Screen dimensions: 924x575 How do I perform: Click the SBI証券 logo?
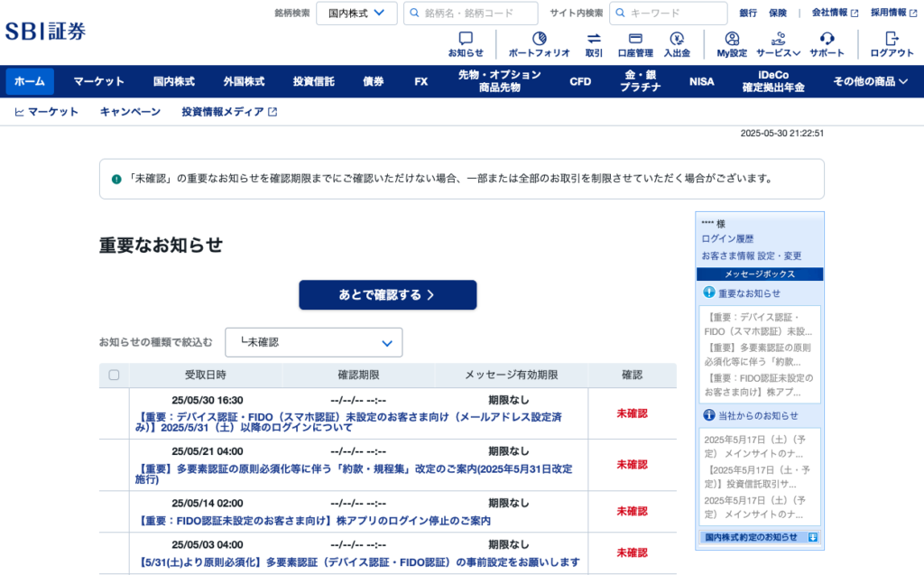tap(45, 32)
